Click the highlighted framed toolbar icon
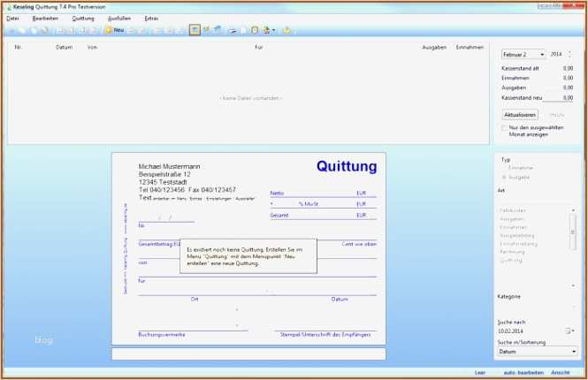 tap(195, 30)
